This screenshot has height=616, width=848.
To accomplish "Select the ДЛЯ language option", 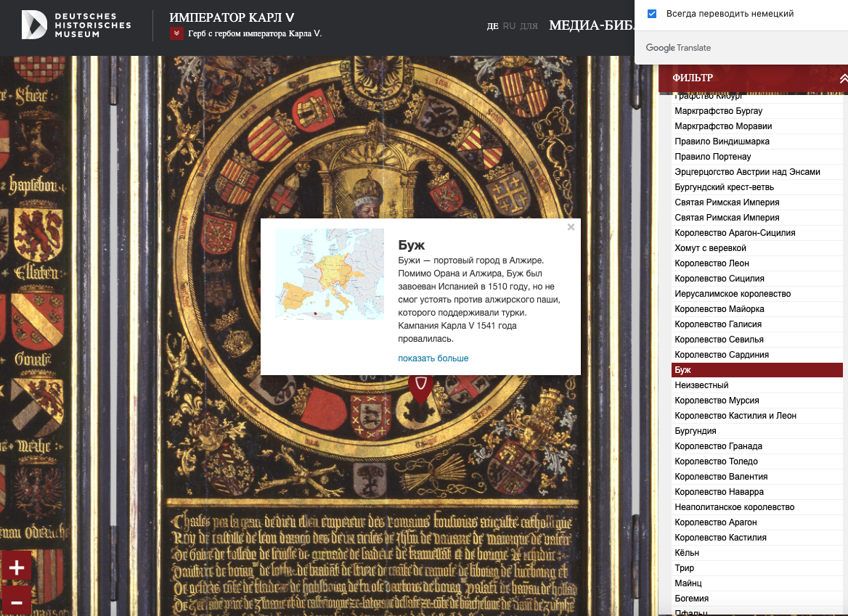I will point(529,26).
